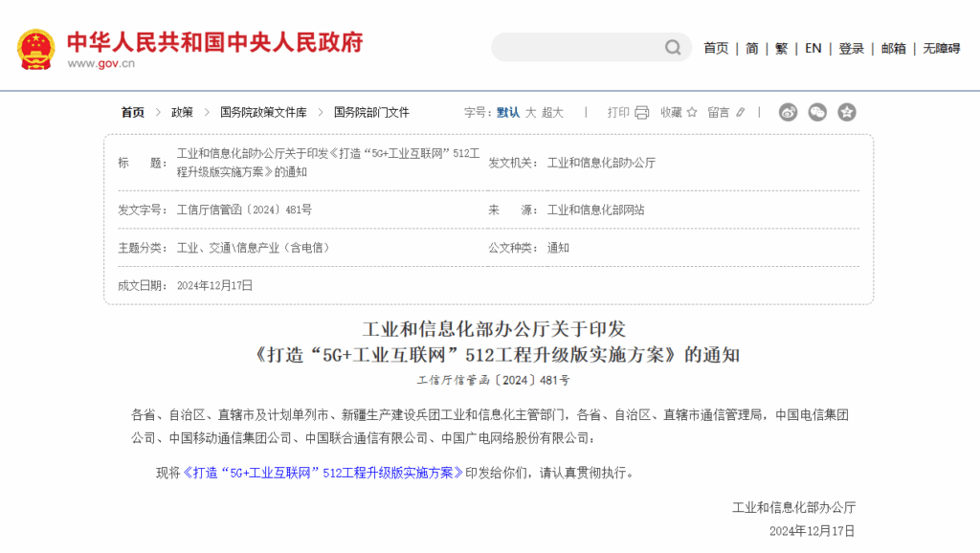Image resolution: width=980 pixels, height=553 pixels.
Task: Switch to traditional Chinese 繁
Action: (781, 49)
